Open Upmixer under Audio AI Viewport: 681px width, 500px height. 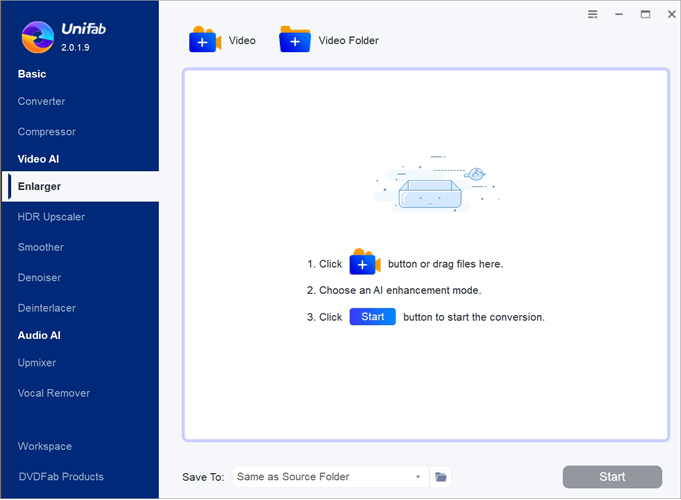point(38,362)
